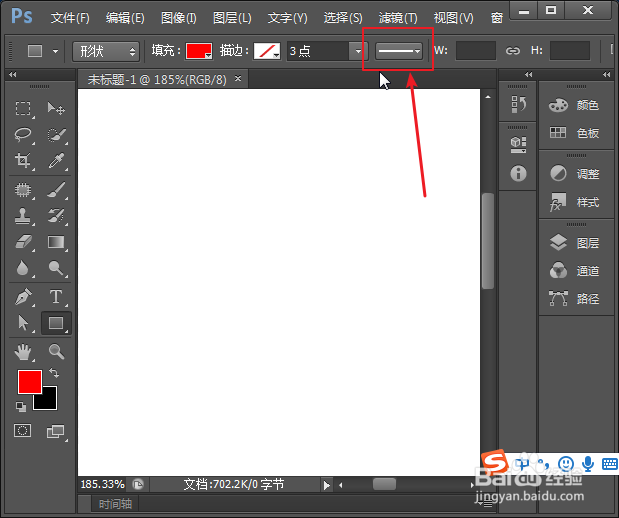
Task: Swap foreground and background colors
Action: [x=54, y=373]
